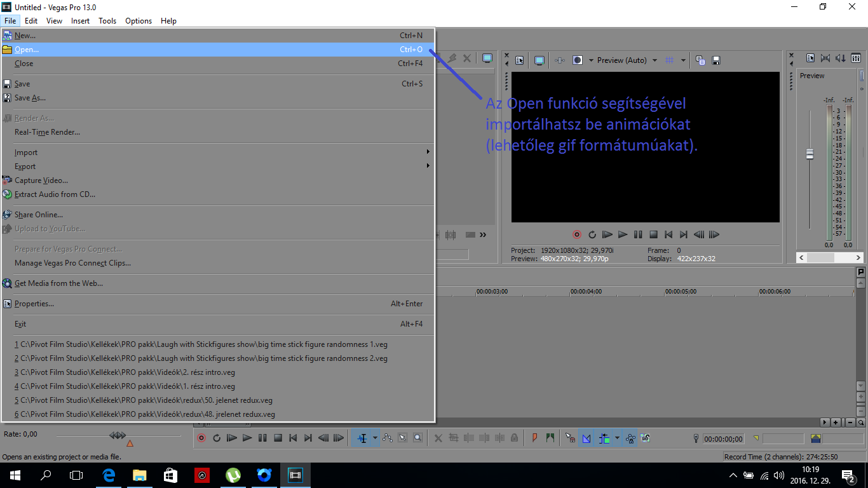The image size is (868, 488).
Task: Open the Preview (Auto) quality dropdown
Action: click(627, 60)
